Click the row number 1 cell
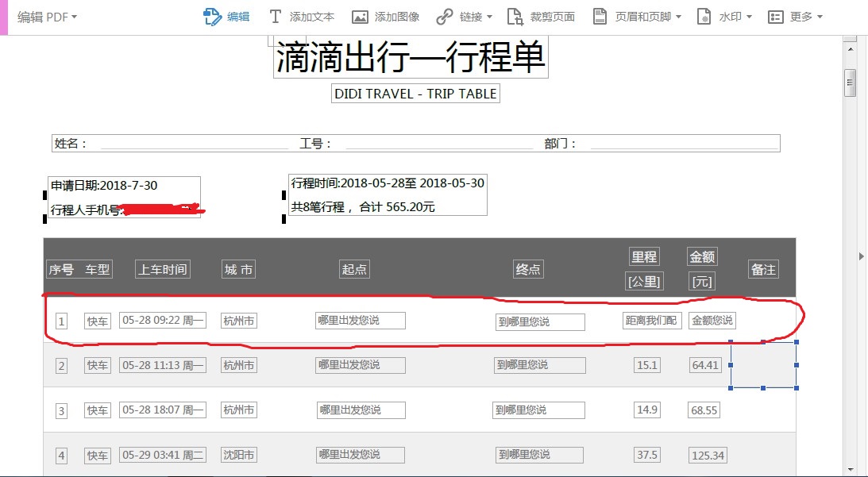868x477 pixels. (61, 321)
